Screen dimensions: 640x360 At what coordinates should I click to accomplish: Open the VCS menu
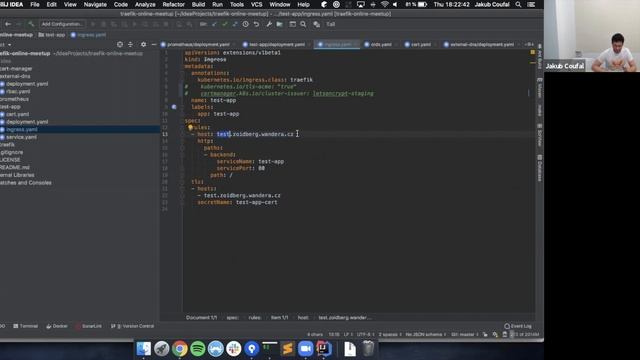click(x=256, y=4)
